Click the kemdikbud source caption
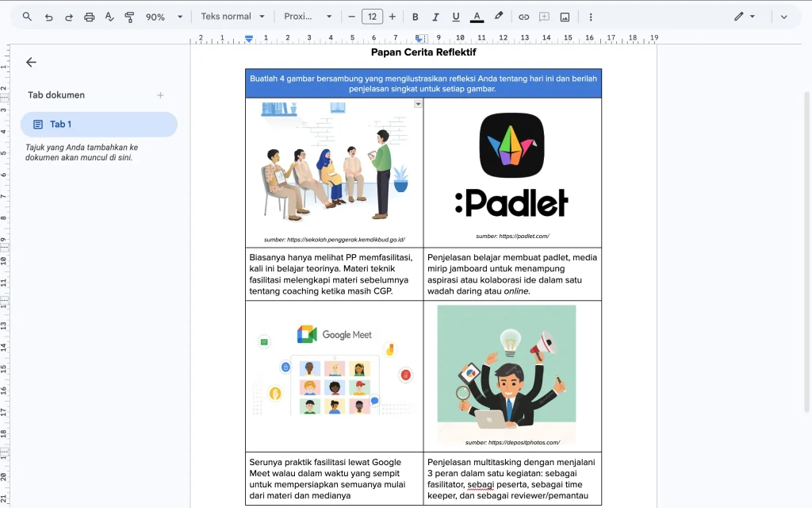This screenshot has height=508, width=812. click(x=335, y=240)
